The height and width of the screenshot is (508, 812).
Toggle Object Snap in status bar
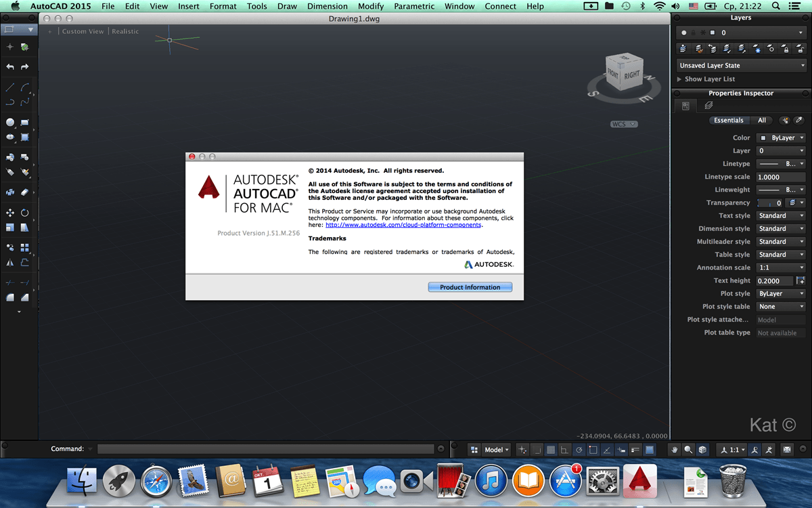coord(593,449)
